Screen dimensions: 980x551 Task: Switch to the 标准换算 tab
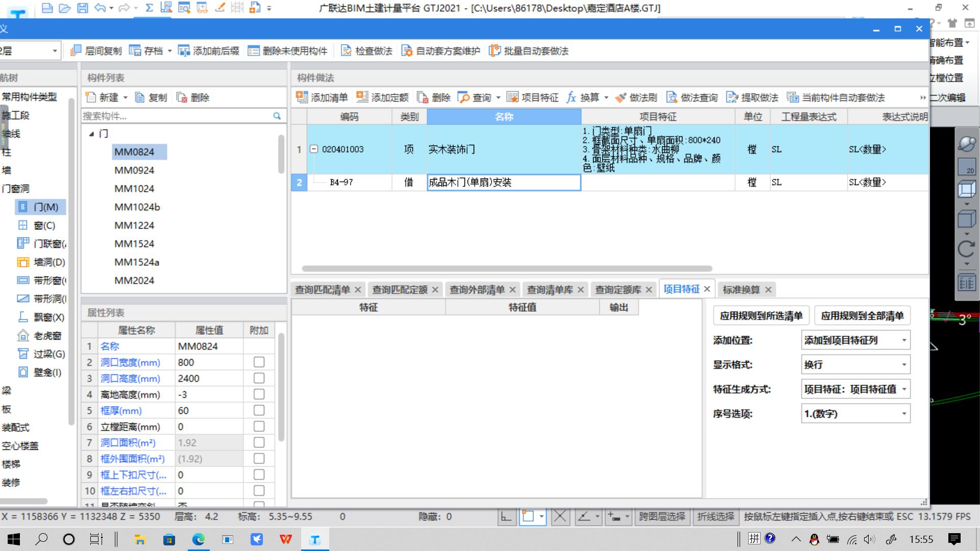[x=741, y=290]
